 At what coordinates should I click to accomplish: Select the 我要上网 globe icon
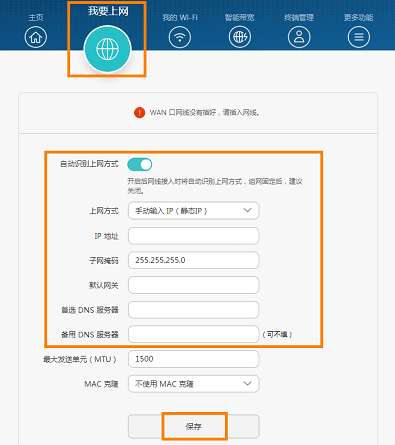pyautogui.click(x=107, y=49)
